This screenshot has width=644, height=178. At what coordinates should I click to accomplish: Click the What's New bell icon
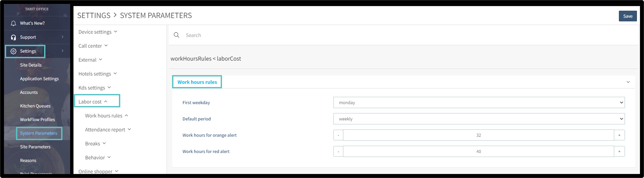[13, 24]
